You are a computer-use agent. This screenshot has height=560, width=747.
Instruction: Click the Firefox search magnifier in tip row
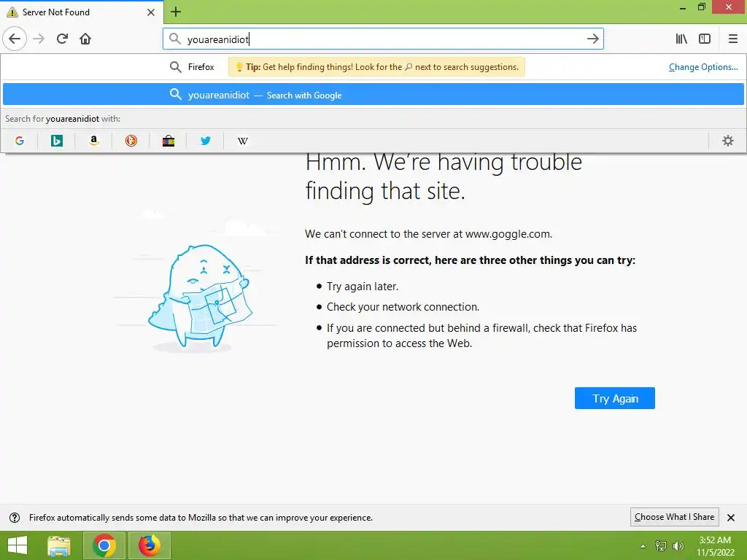click(x=175, y=67)
